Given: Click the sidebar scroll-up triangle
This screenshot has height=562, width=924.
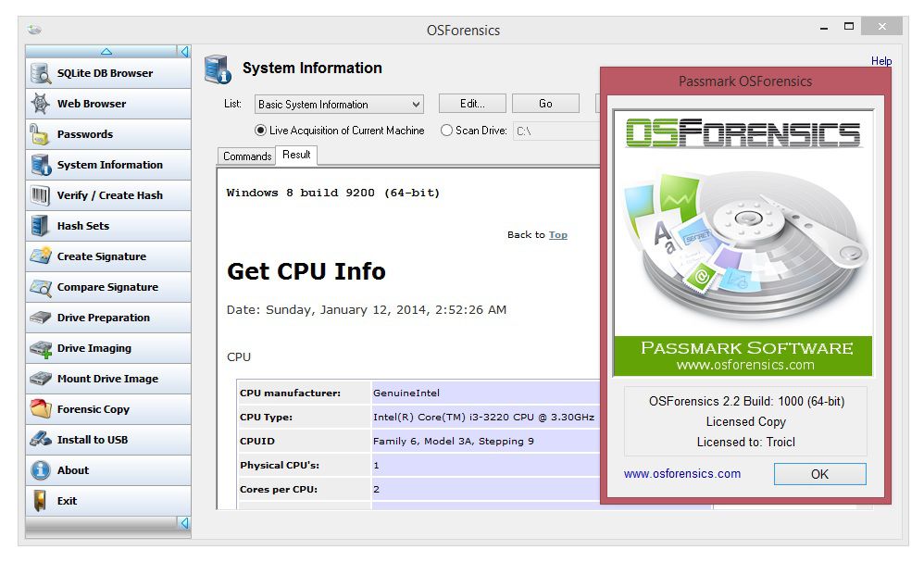Looking at the screenshot, I should click(x=106, y=52).
